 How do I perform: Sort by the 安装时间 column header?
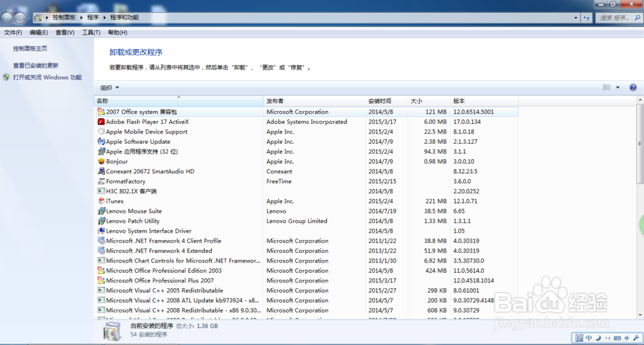(387, 101)
